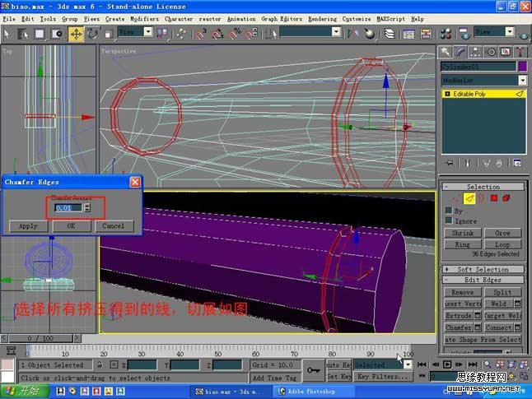Switch to the Display command panel tab
Viewport: 532px width, 399px height.
click(x=506, y=52)
